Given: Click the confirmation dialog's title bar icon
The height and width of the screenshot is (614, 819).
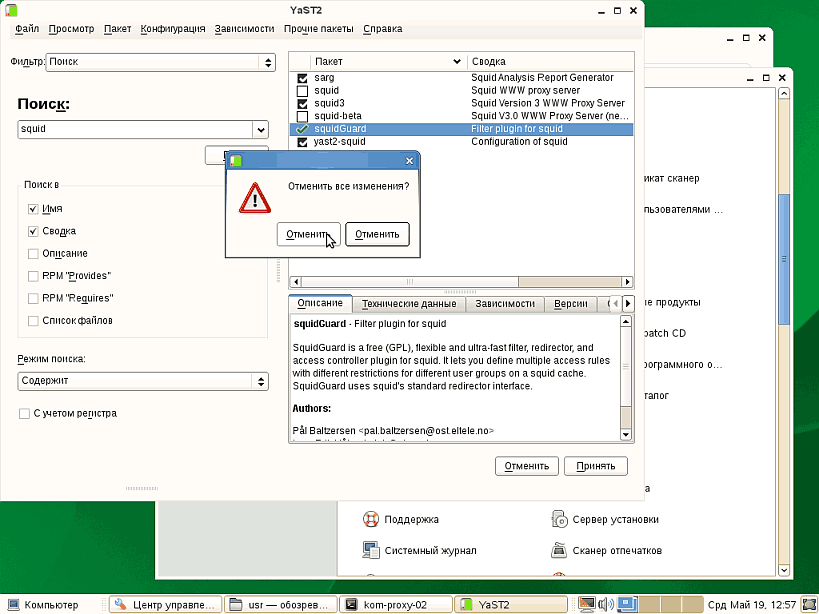Looking at the screenshot, I should [236, 161].
